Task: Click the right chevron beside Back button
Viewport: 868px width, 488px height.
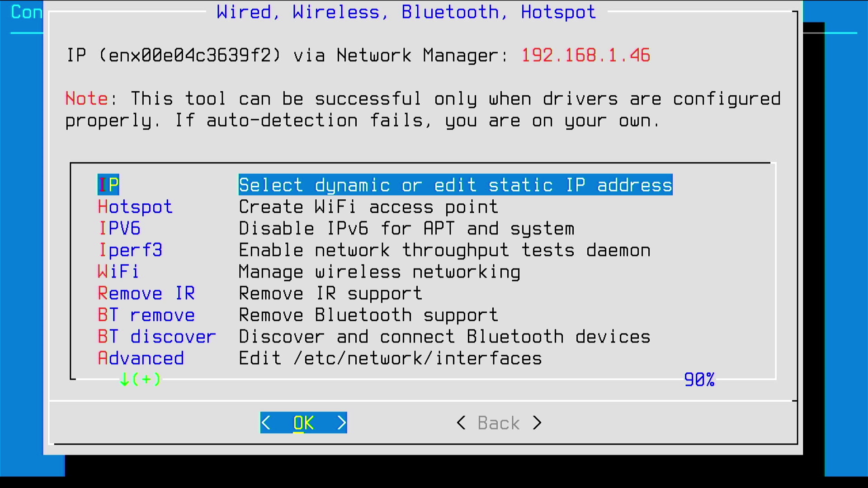Action: [x=536, y=423]
